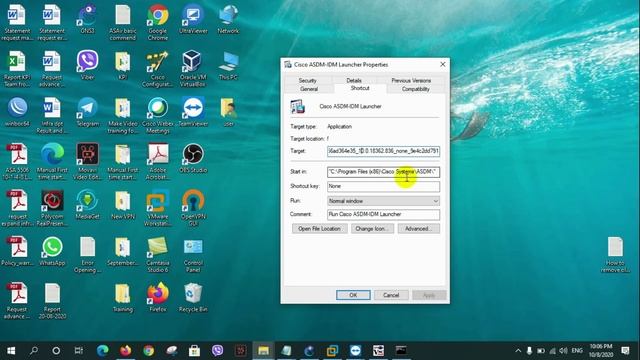Open the Training folder on the desktop
The image size is (640, 360).
(x=123, y=298)
